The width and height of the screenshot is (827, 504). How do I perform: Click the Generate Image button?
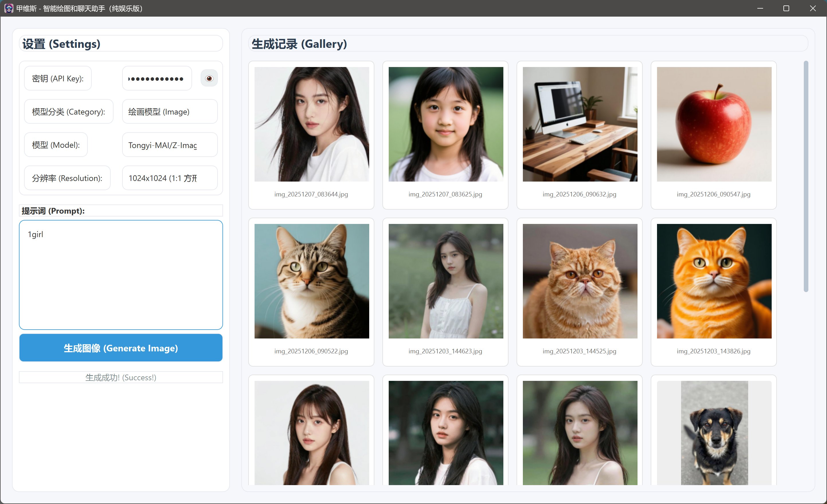[x=121, y=348]
